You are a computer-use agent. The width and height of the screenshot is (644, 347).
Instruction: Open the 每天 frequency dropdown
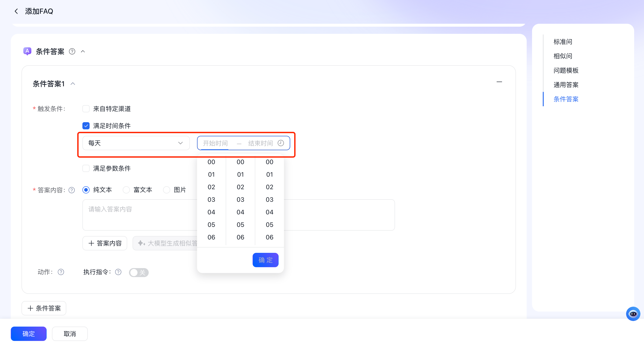tap(136, 143)
